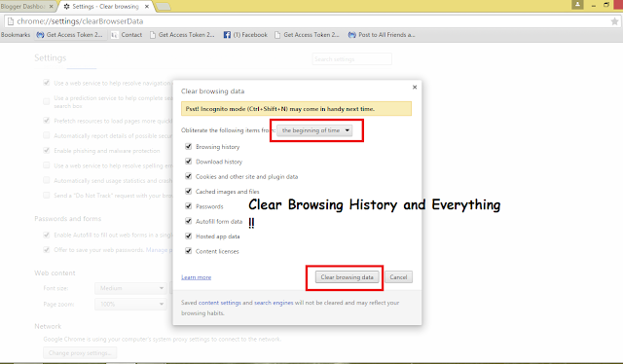Image resolution: width=623 pixels, height=364 pixels.
Task: Switch to the Blogger Dashboard tab
Action: pos(23,7)
